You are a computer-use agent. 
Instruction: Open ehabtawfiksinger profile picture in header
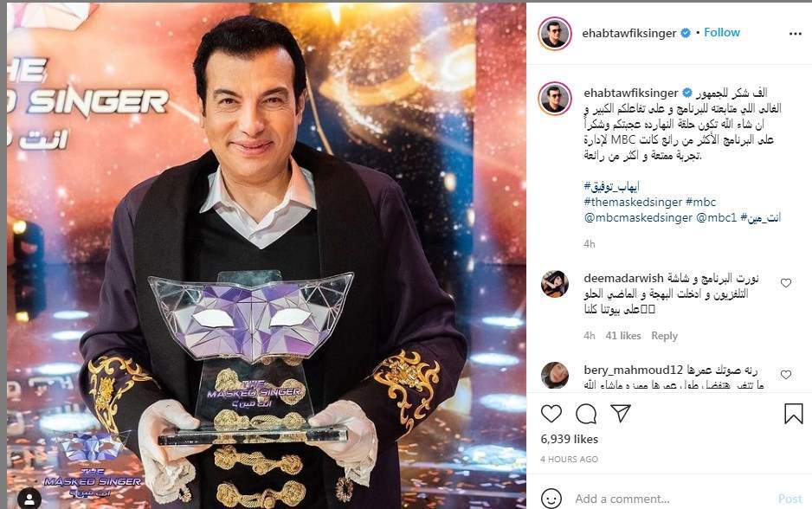[x=555, y=33]
